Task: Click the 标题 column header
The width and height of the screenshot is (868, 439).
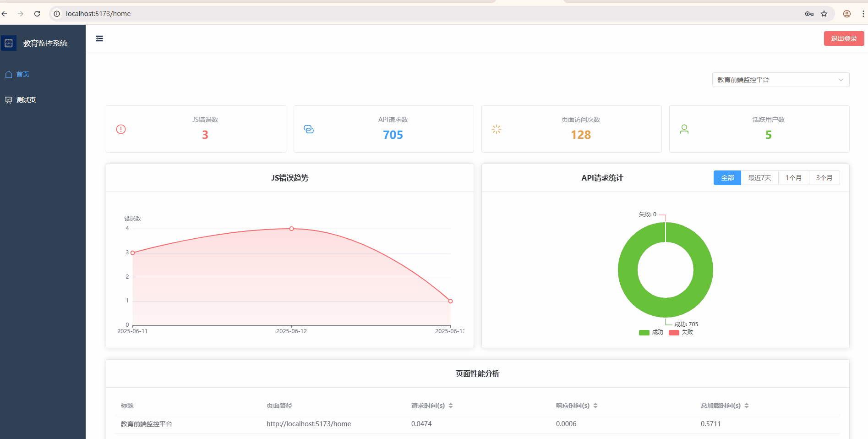Action: (x=127, y=406)
